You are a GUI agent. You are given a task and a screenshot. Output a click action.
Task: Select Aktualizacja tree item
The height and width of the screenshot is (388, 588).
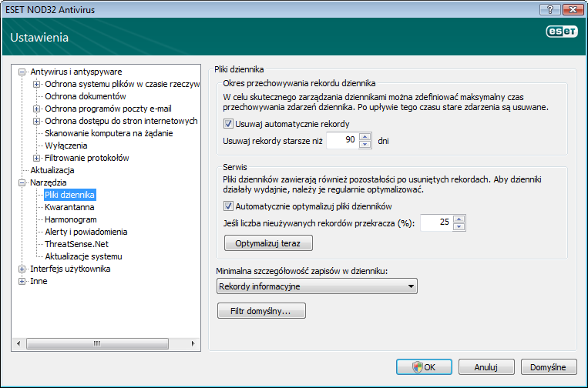pyautogui.click(x=52, y=170)
